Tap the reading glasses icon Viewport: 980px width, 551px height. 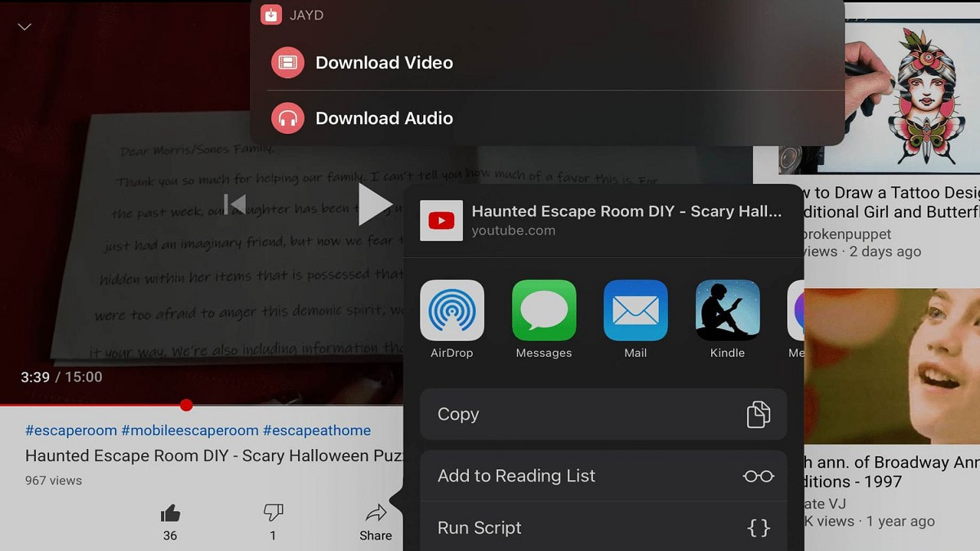(x=759, y=476)
